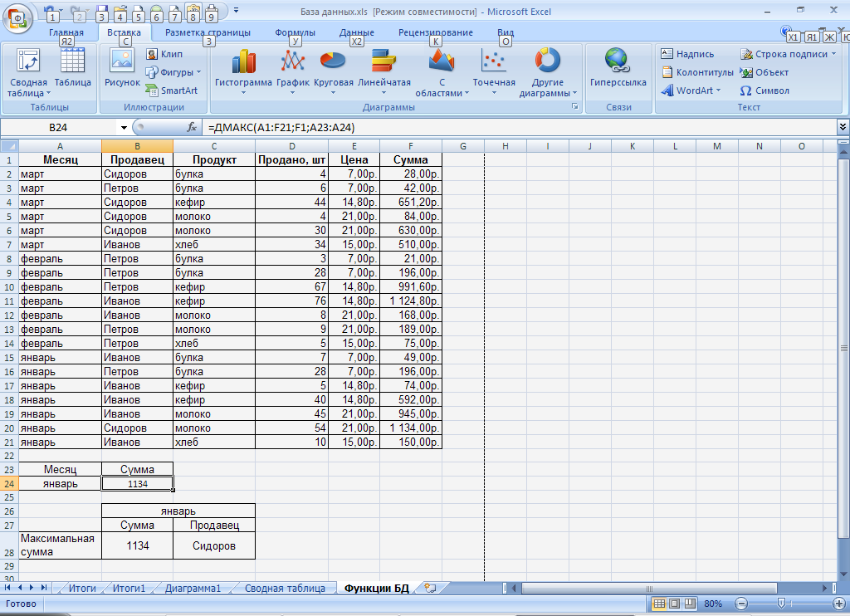
Task: Expand the Name Box dropdown
Action: 124,127
